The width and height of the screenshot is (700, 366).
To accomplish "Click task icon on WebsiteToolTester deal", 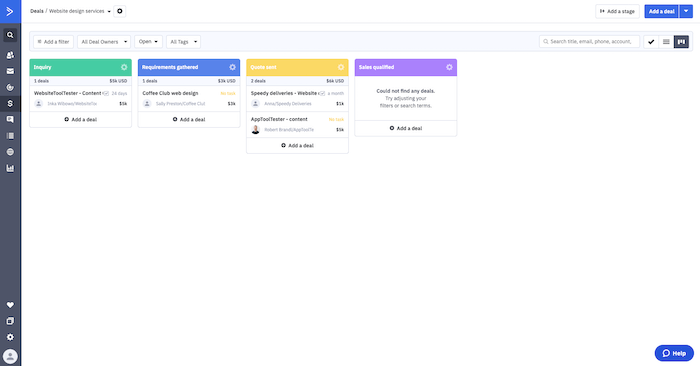I will (x=106, y=93).
